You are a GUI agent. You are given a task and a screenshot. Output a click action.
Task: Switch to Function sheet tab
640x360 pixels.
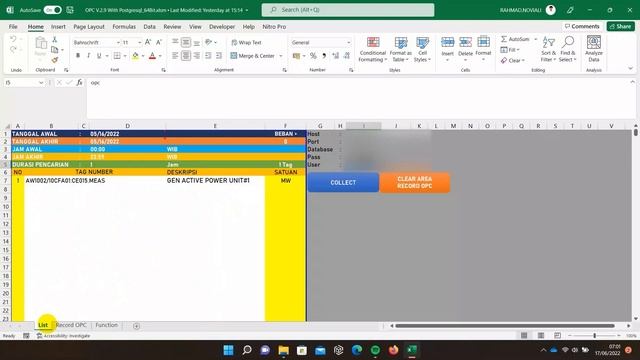coord(107,325)
